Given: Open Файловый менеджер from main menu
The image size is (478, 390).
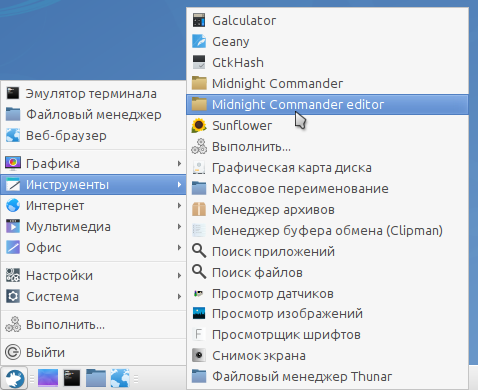Looking at the screenshot, I should click(93, 114).
